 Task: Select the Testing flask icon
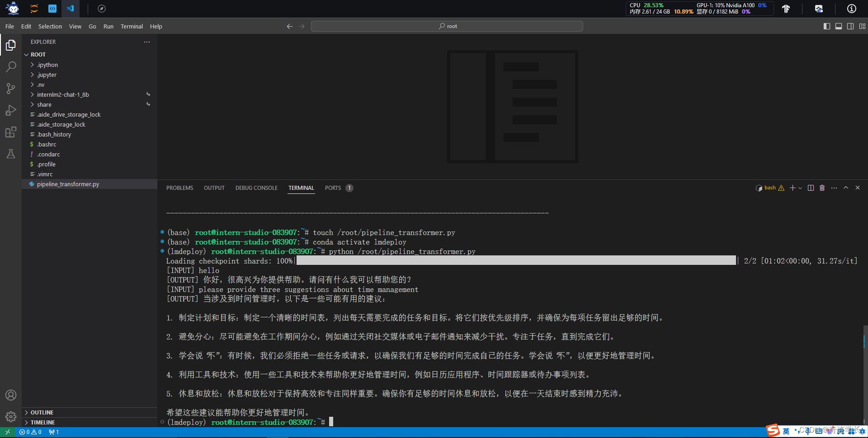(x=11, y=154)
